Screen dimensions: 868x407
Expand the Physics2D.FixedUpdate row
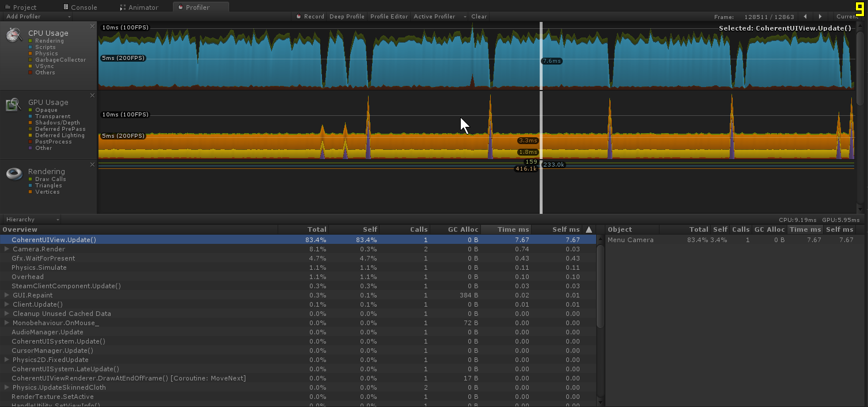click(7, 360)
